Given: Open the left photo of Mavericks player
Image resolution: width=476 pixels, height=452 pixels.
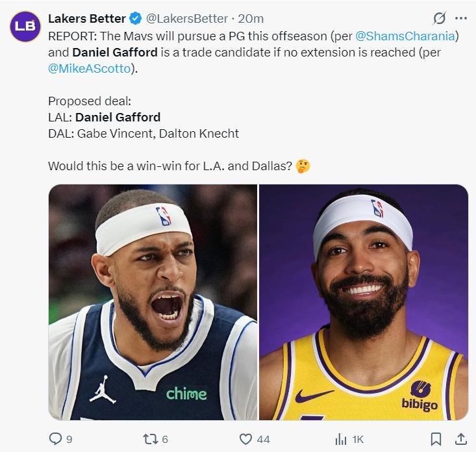Looking at the screenshot, I should [153, 302].
